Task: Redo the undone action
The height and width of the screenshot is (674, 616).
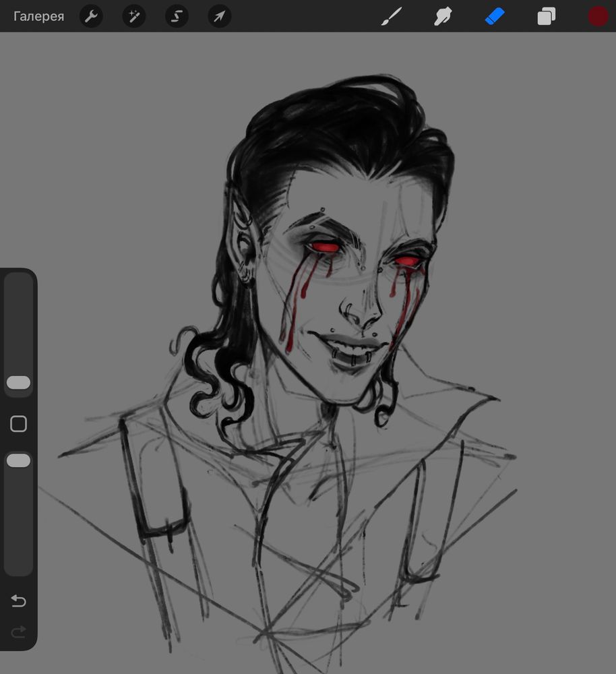Action: tap(18, 632)
